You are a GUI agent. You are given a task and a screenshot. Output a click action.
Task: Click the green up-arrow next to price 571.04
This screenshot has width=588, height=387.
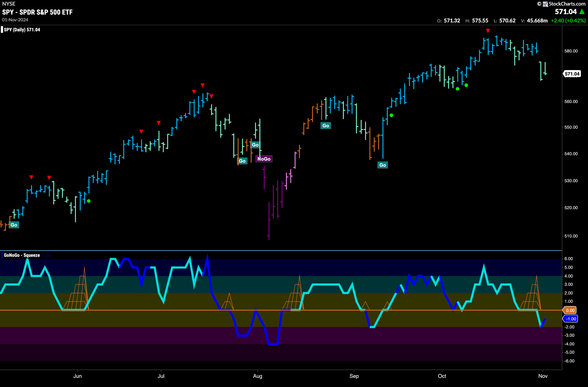click(x=582, y=12)
